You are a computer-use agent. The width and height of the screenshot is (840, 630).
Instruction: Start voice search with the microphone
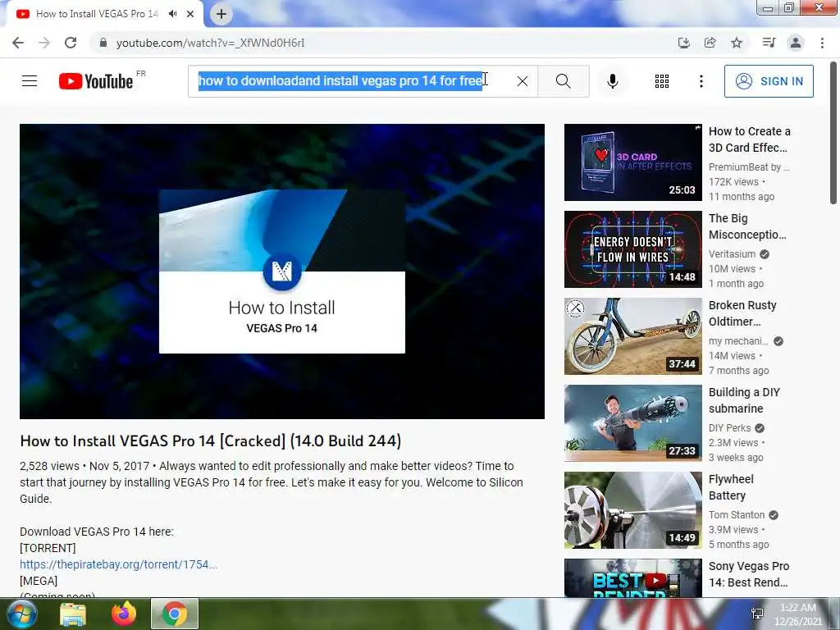click(613, 81)
